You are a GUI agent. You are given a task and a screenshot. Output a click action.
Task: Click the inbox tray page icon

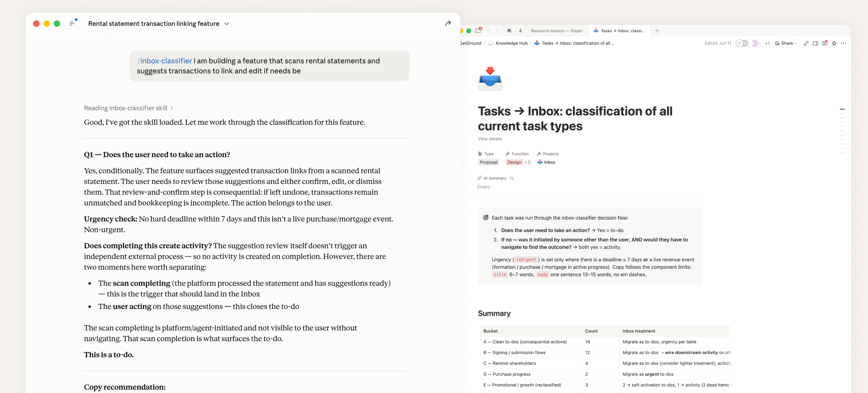tap(490, 79)
